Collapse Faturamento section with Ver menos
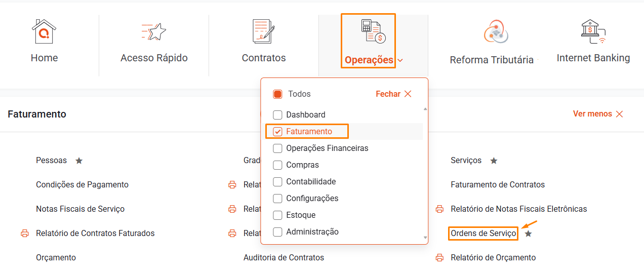Screen dimensions: 644x271 [x=598, y=114]
